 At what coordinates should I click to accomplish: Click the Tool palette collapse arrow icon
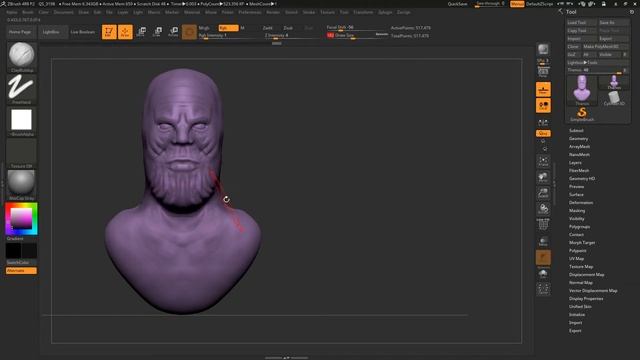point(560,12)
